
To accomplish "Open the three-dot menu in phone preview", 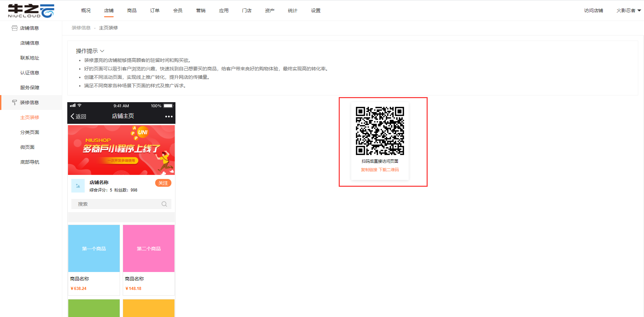I will point(169,116).
